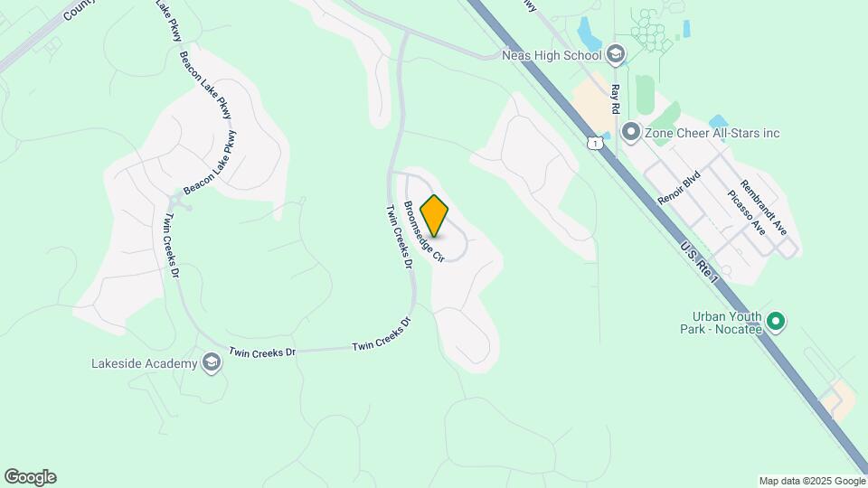Screen dimensions: 868x488
Task: Click the U.S. Rte 1 highway label
Action: (x=699, y=262)
